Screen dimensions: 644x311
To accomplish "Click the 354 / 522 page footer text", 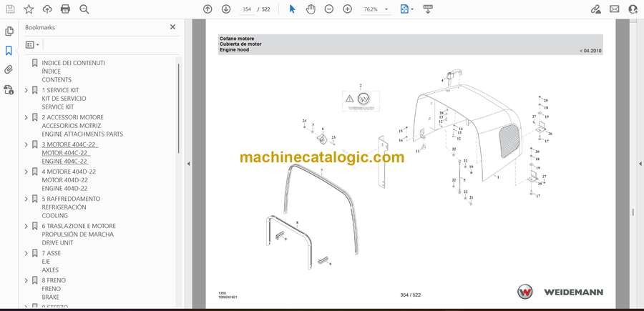I will pos(410,295).
